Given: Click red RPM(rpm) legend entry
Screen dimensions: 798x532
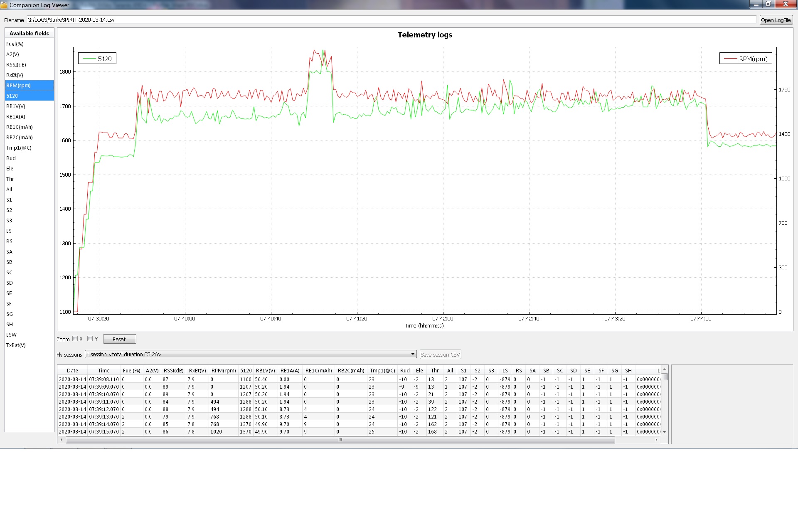Looking at the screenshot, I should click(746, 59).
